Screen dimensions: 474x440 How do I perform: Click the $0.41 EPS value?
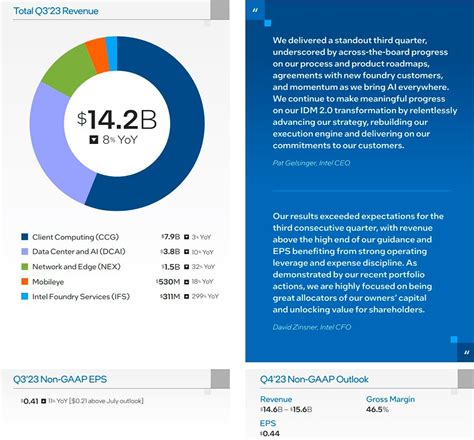(x=30, y=401)
